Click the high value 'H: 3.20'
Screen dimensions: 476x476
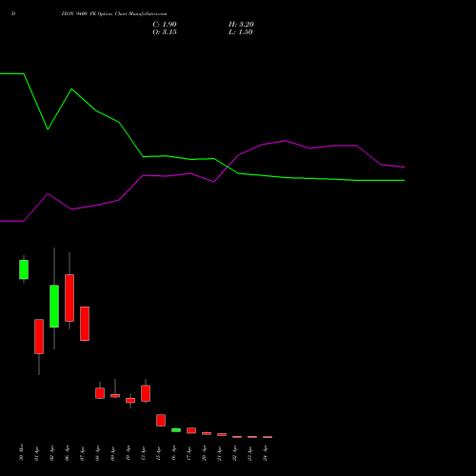(x=241, y=25)
